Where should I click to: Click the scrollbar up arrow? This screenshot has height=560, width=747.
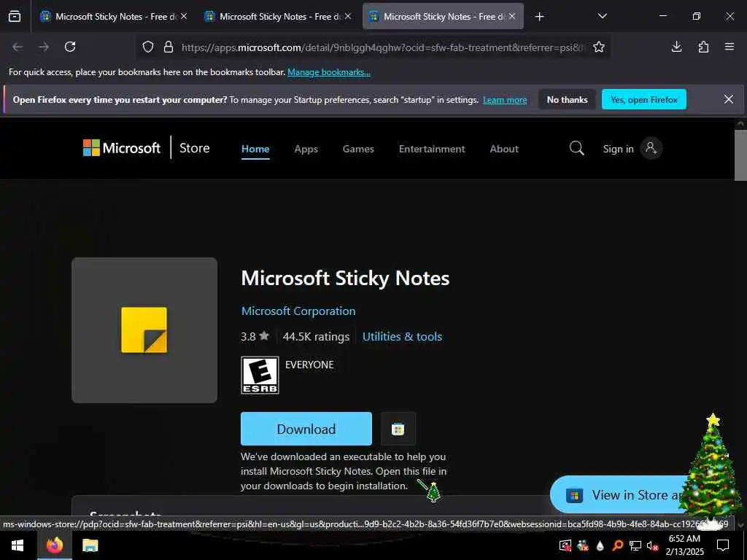tap(740, 123)
